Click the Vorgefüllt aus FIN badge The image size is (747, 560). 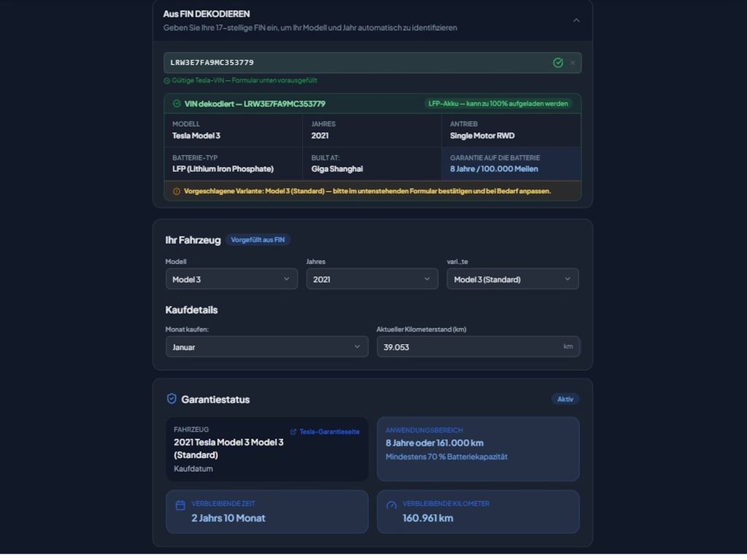click(258, 240)
